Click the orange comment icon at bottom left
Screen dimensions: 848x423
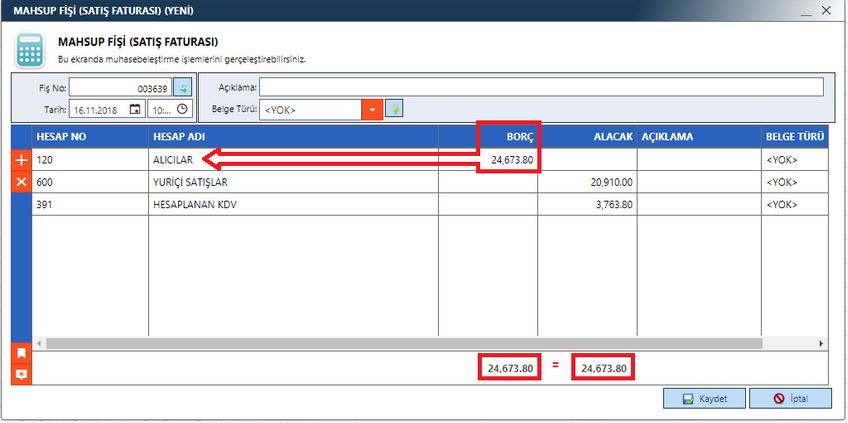(x=21, y=375)
